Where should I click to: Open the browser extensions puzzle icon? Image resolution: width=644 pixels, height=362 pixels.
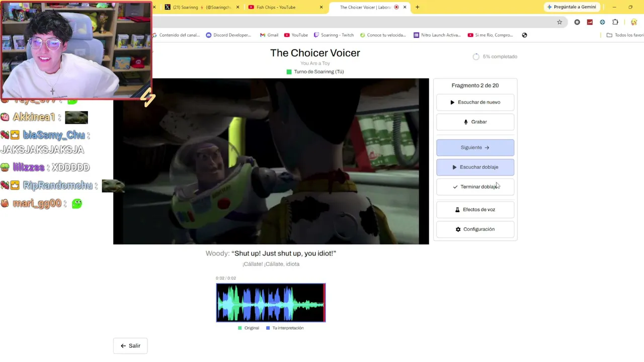coord(615,22)
